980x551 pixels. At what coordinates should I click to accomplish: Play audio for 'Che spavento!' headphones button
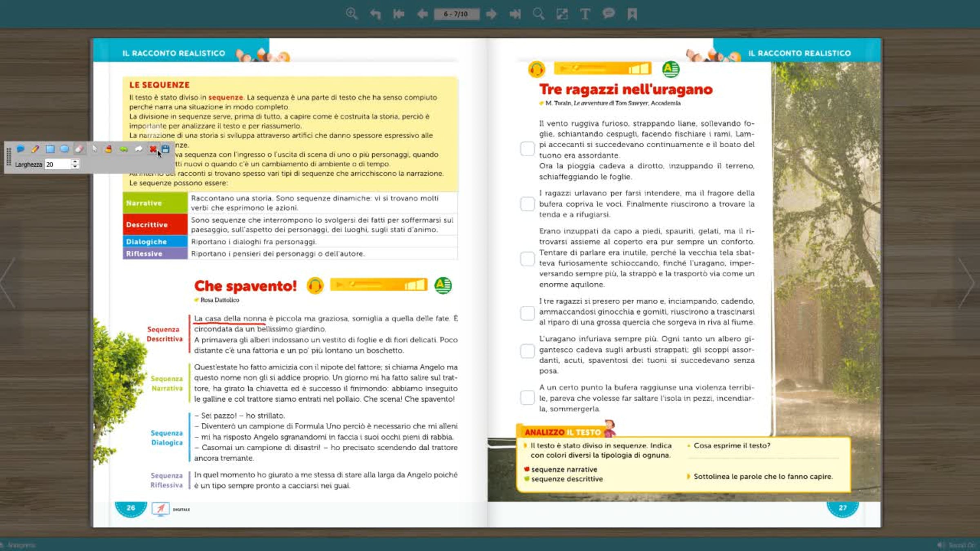(x=315, y=285)
